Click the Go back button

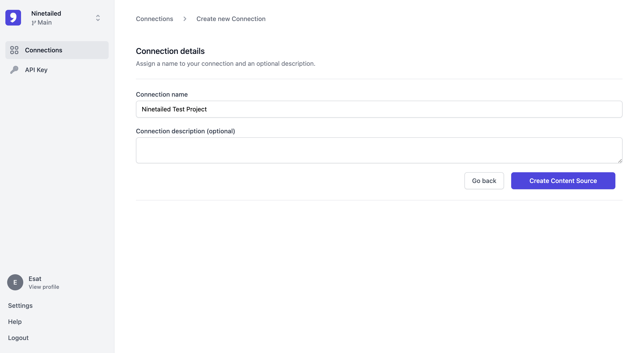tap(484, 181)
